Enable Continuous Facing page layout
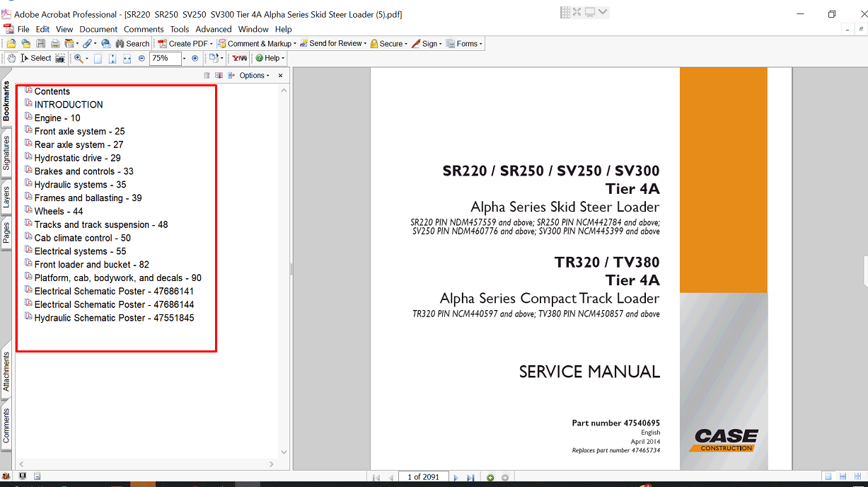Screen dimensions: 868x487 pyautogui.click(x=856, y=476)
